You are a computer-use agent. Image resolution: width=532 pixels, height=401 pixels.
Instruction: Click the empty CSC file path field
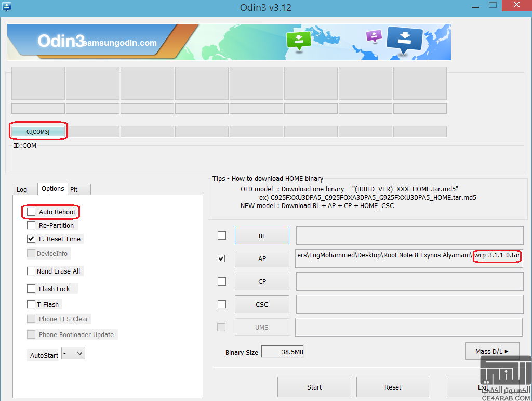tap(410, 304)
